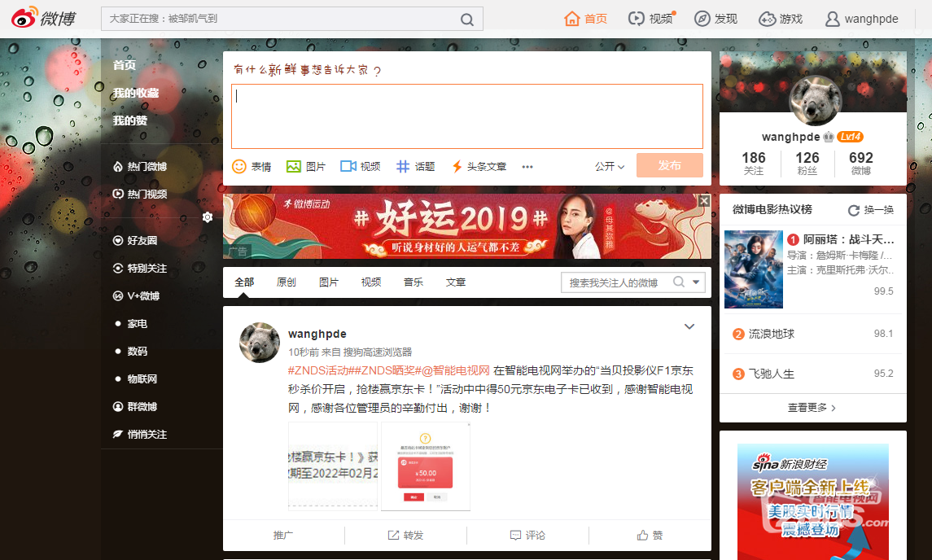Viewport: 932px width, 560px height.
Task: Open 游戏 games in top navigation
Action: [x=781, y=19]
